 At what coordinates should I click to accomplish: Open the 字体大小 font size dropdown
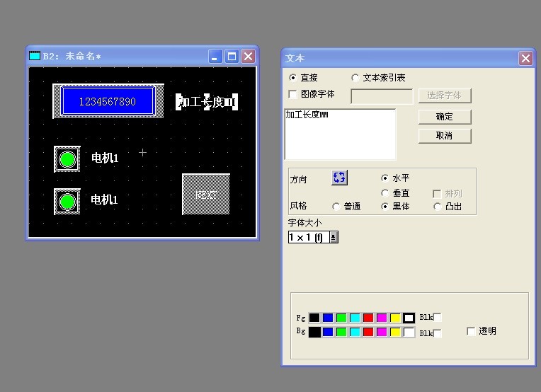[x=334, y=238]
